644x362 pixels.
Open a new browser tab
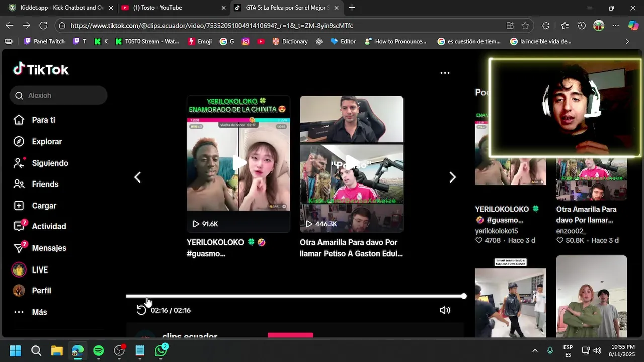(352, 8)
